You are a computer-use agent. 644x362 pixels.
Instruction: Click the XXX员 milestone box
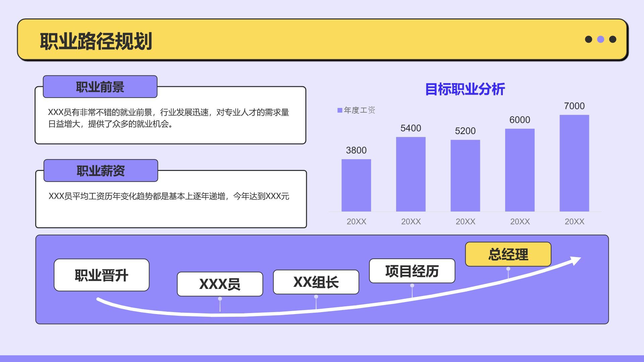220,284
